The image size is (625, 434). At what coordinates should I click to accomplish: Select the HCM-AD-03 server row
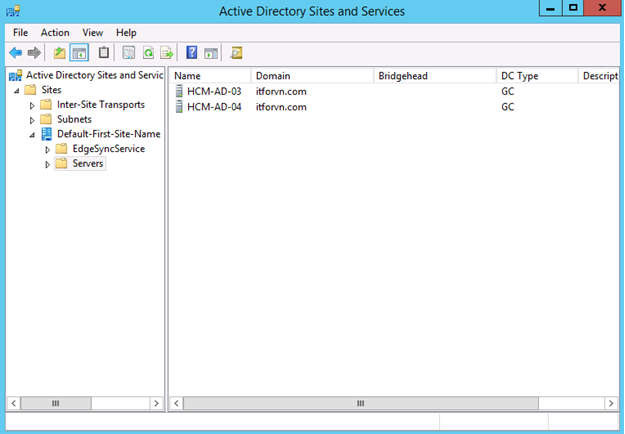point(213,91)
